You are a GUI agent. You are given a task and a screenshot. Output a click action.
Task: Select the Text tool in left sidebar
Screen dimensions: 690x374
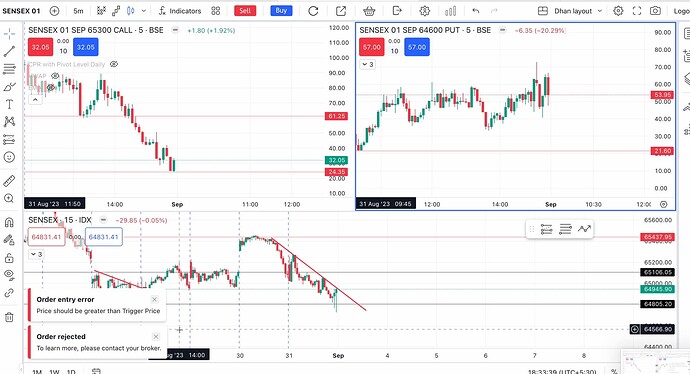pos(9,104)
